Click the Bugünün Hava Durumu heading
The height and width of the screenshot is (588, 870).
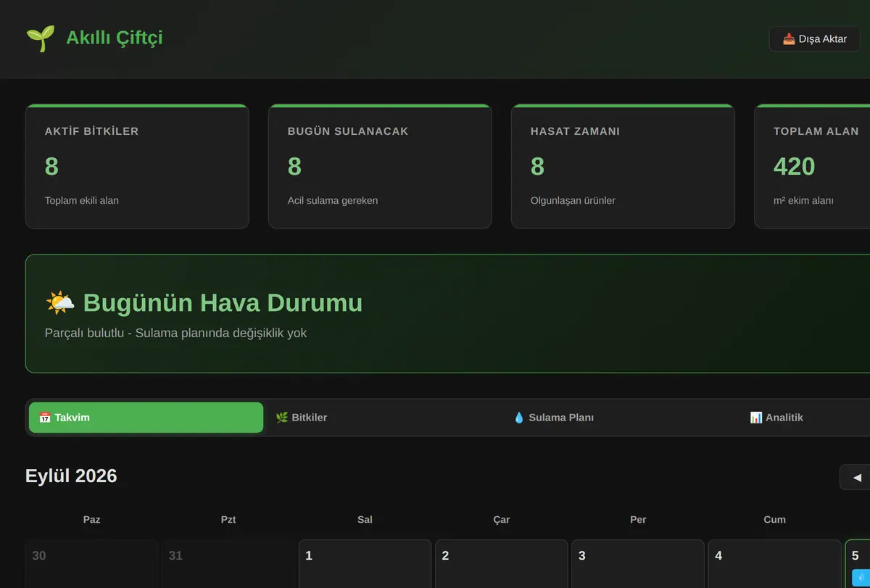click(223, 302)
